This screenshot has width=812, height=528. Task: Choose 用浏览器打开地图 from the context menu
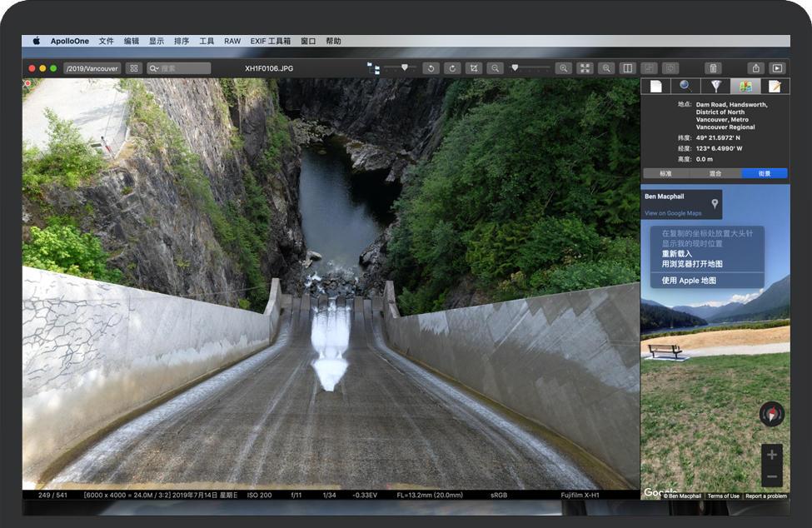tap(692, 264)
